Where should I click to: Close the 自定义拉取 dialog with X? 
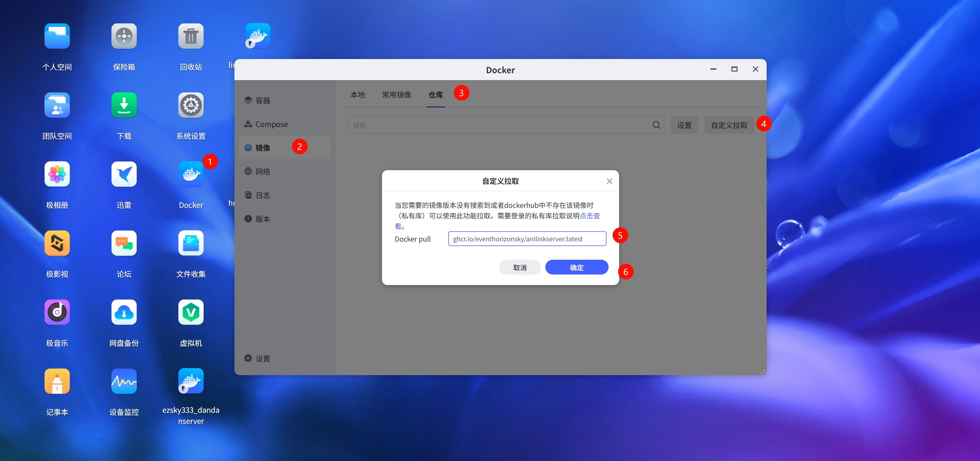pos(609,182)
